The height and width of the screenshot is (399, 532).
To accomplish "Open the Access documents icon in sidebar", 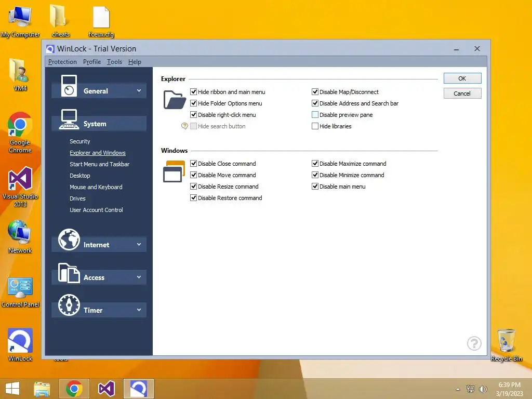I will pos(69,273).
